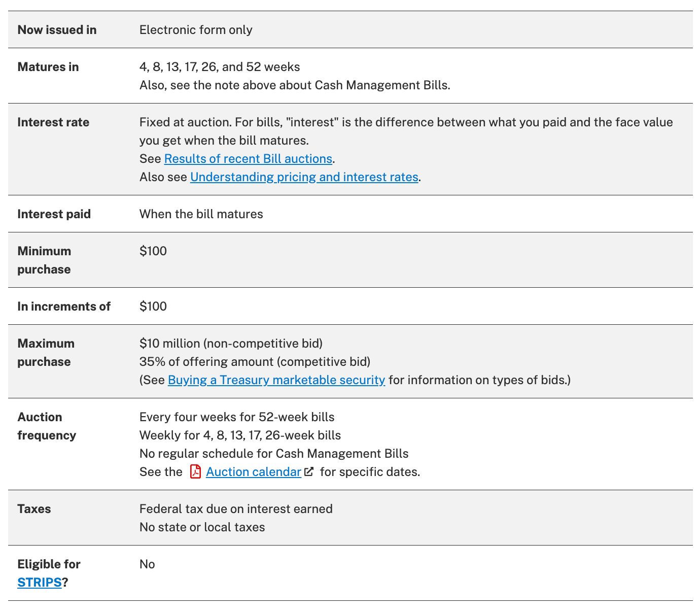Open the Auction calendar link
Image resolution: width=700 pixels, height=611 pixels.
click(254, 472)
